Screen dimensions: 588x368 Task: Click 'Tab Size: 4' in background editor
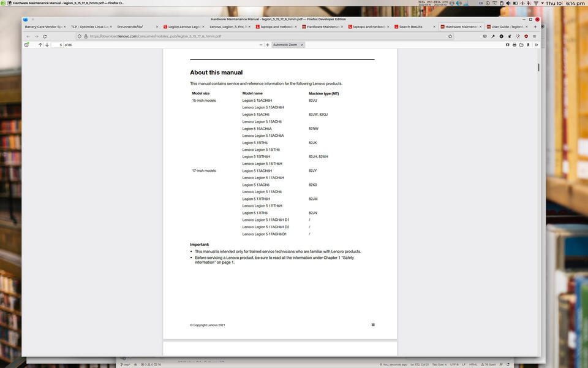[x=439, y=364]
